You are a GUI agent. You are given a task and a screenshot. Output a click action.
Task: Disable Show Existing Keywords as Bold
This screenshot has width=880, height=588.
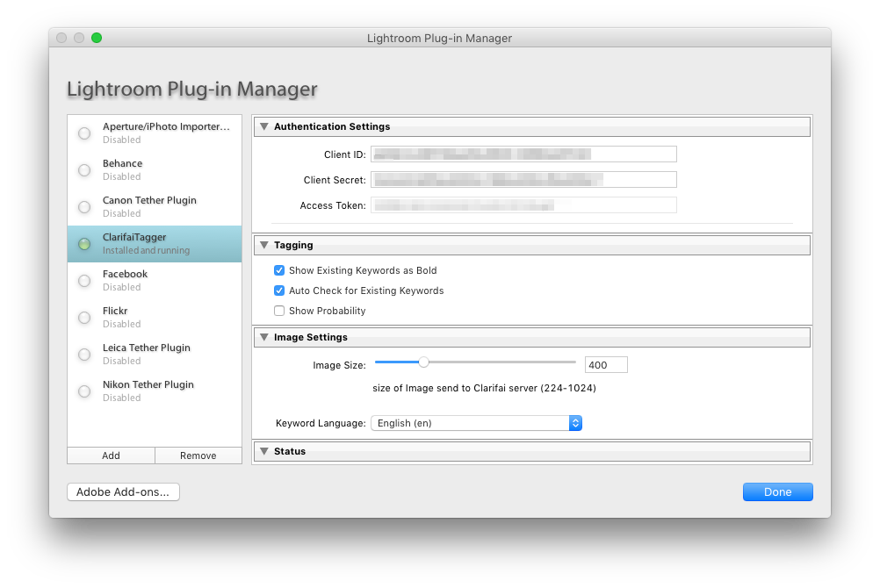click(x=279, y=270)
